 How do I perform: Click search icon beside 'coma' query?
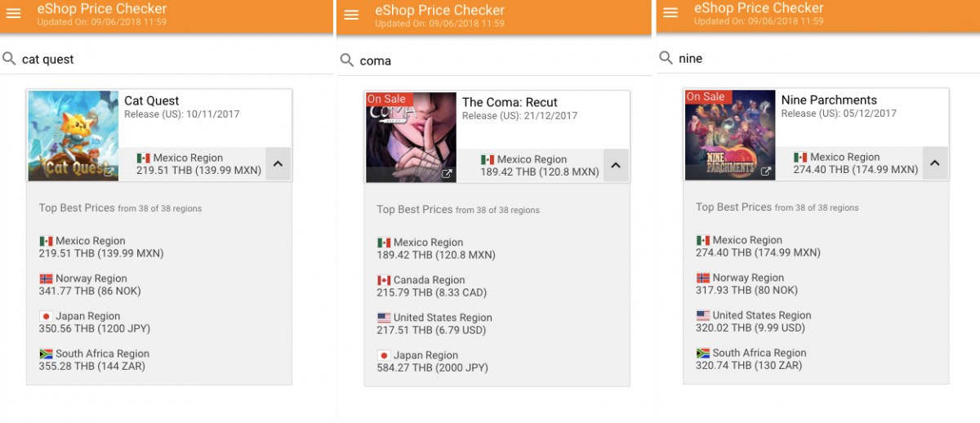click(347, 60)
